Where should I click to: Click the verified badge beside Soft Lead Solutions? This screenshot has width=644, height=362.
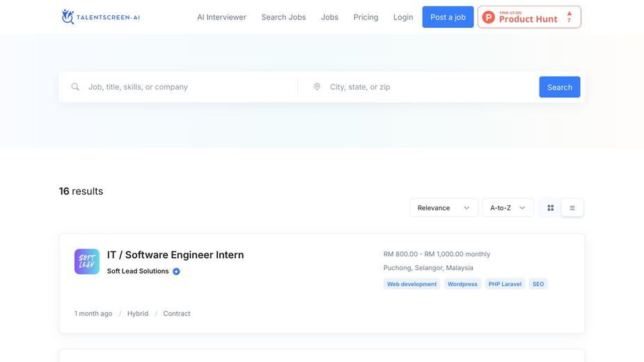click(x=176, y=271)
